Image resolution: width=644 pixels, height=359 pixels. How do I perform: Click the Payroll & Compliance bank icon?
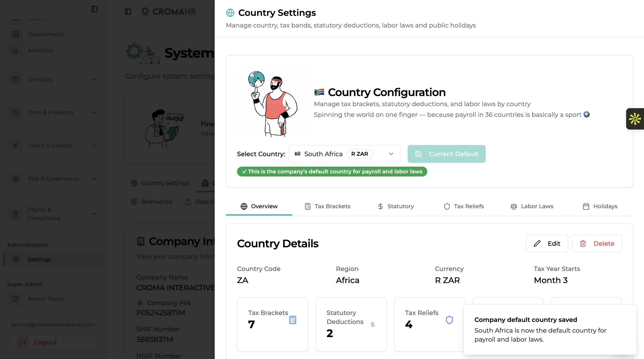tap(15, 214)
